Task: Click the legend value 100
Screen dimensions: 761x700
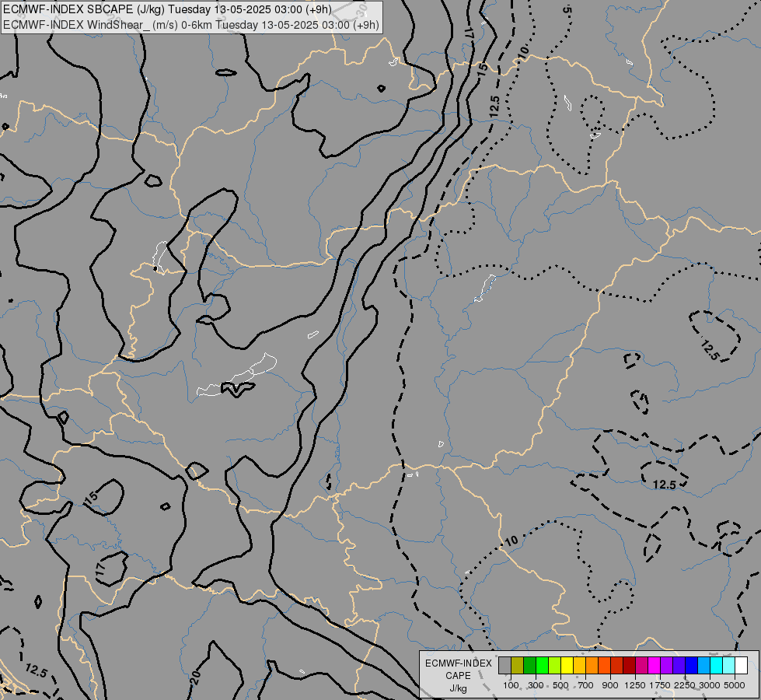Action: tap(511, 685)
